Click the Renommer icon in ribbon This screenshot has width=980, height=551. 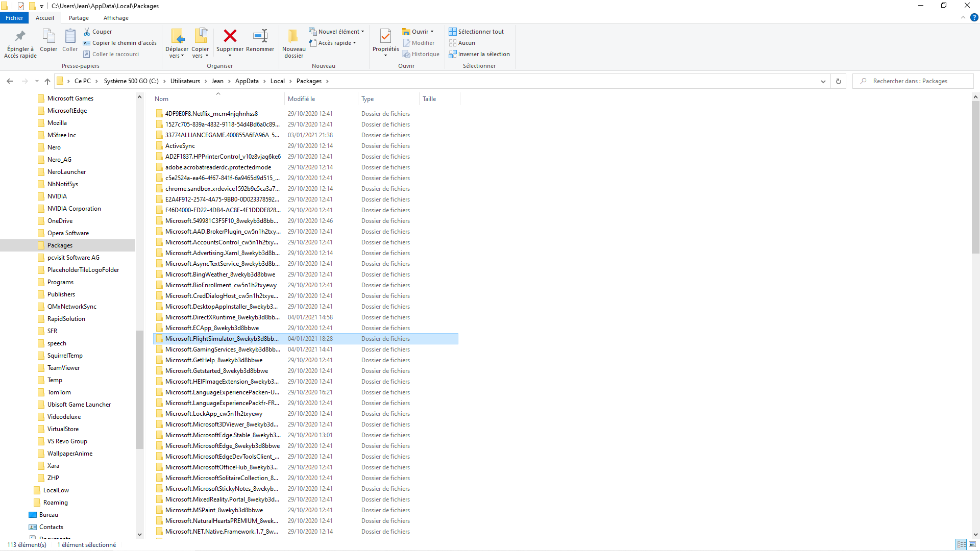[260, 36]
